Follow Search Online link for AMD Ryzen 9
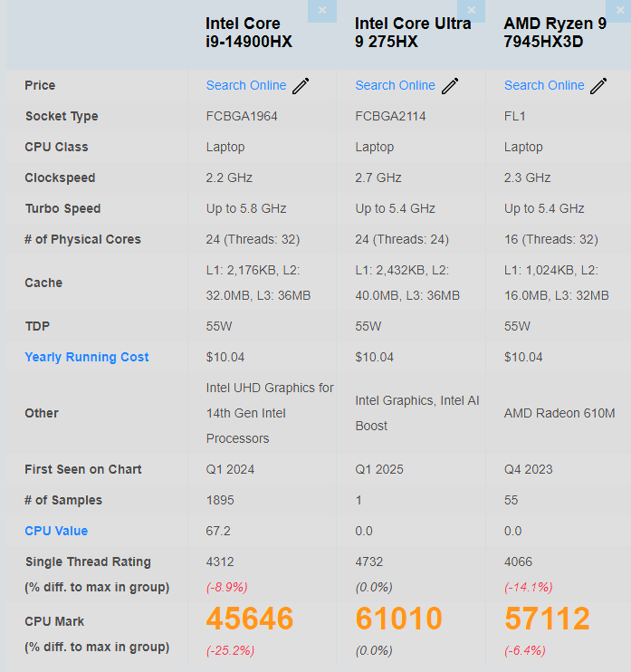This screenshot has width=631, height=672. coord(544,85)
